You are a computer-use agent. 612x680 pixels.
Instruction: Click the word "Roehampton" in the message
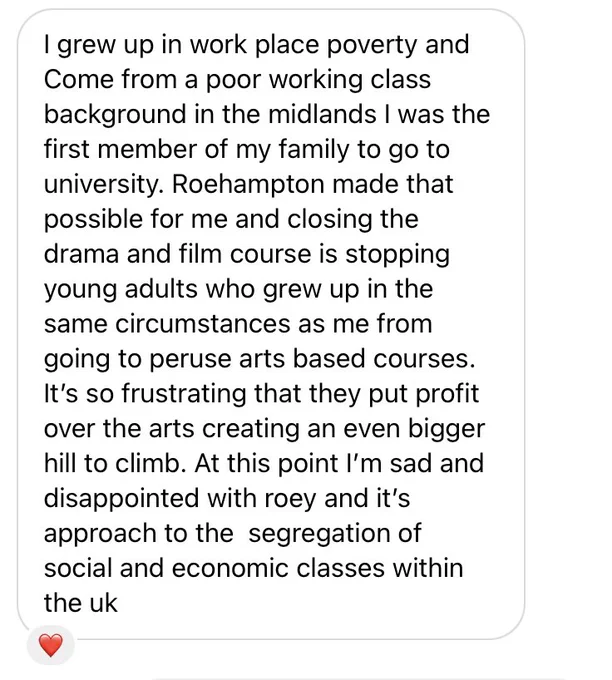pyautogui.click(x=248, y=184)
